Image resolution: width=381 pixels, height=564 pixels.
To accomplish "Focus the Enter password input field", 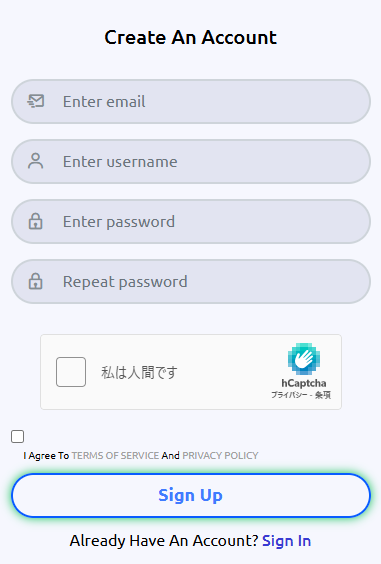I will point(191,222).
